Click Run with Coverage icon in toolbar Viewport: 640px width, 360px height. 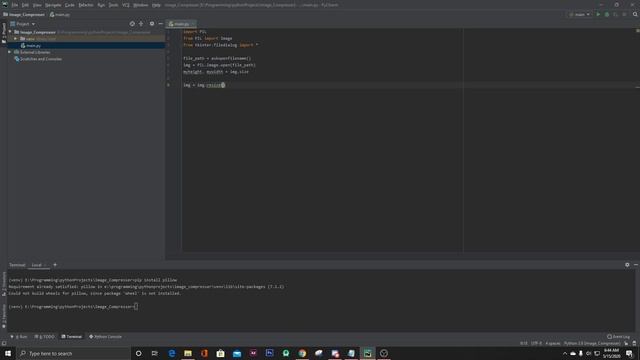tap(616, 14)
